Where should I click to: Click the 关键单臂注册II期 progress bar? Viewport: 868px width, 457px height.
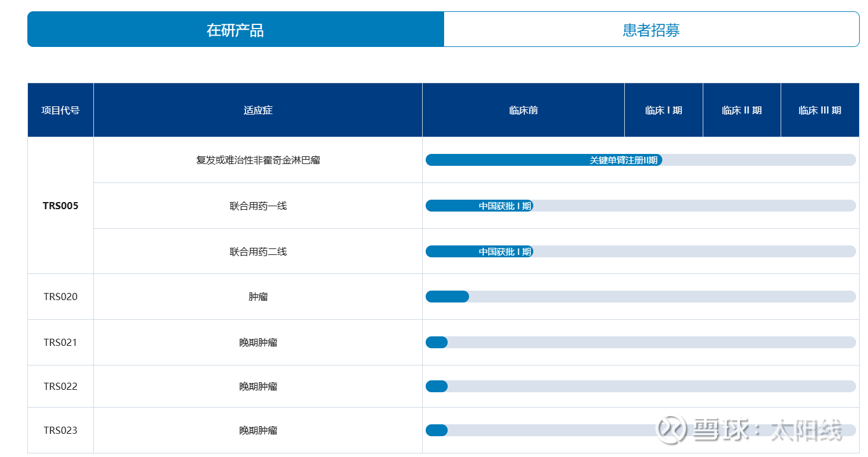(544, 160)
